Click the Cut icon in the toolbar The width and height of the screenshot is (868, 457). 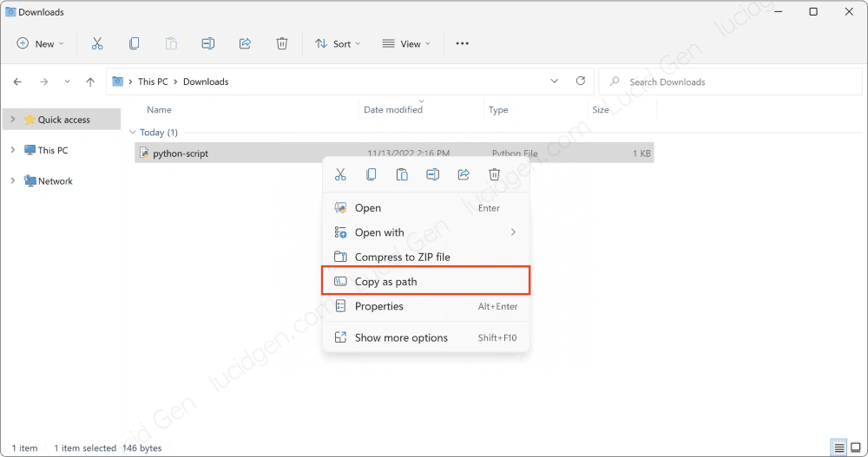click(97, 43)
